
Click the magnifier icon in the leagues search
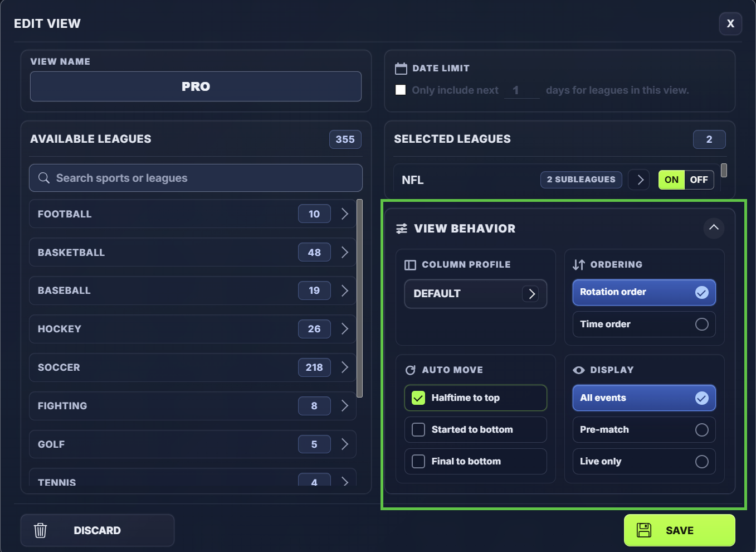(43, 178)
